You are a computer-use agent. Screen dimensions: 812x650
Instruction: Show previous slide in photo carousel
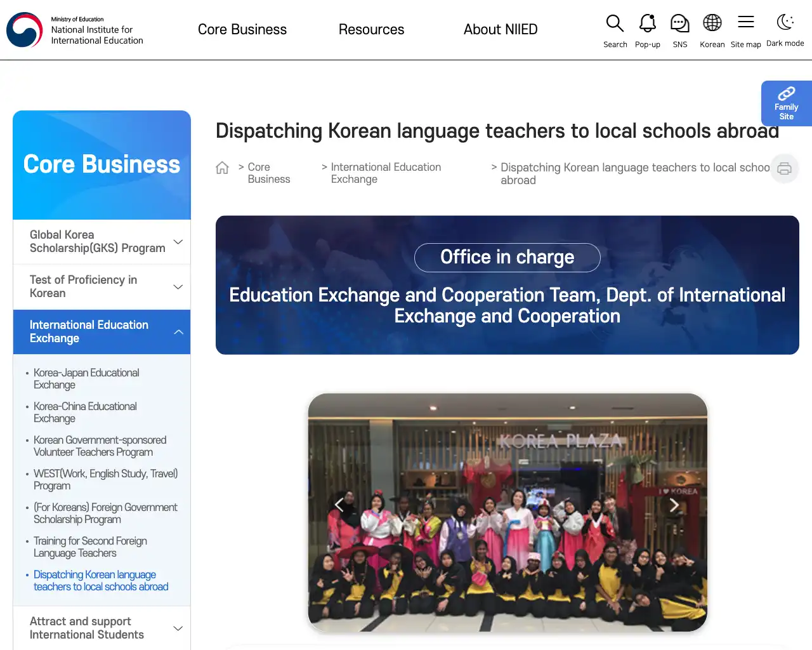[x=339, y=505]
